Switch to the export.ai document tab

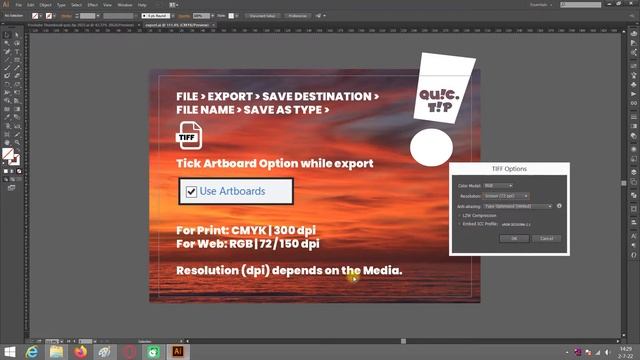177,25
